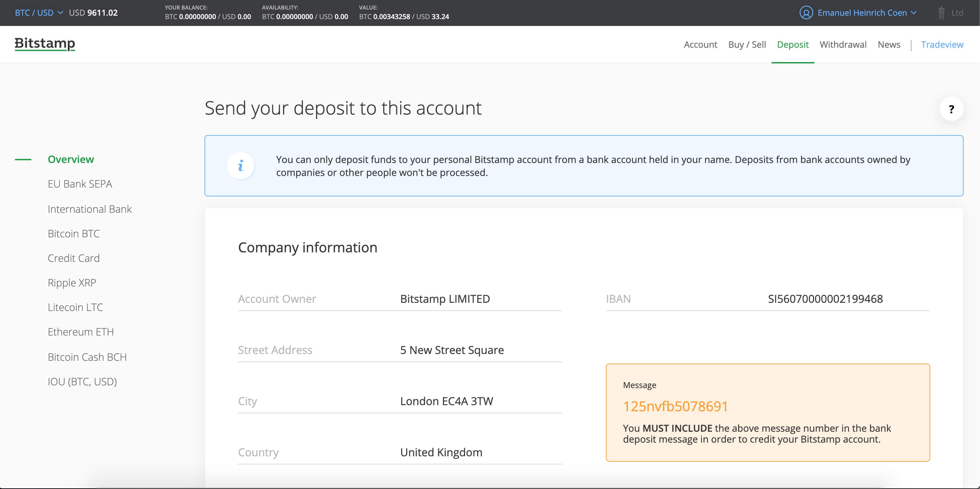
Task: Click the blue info icon in notice
Action: pos(241,166)
